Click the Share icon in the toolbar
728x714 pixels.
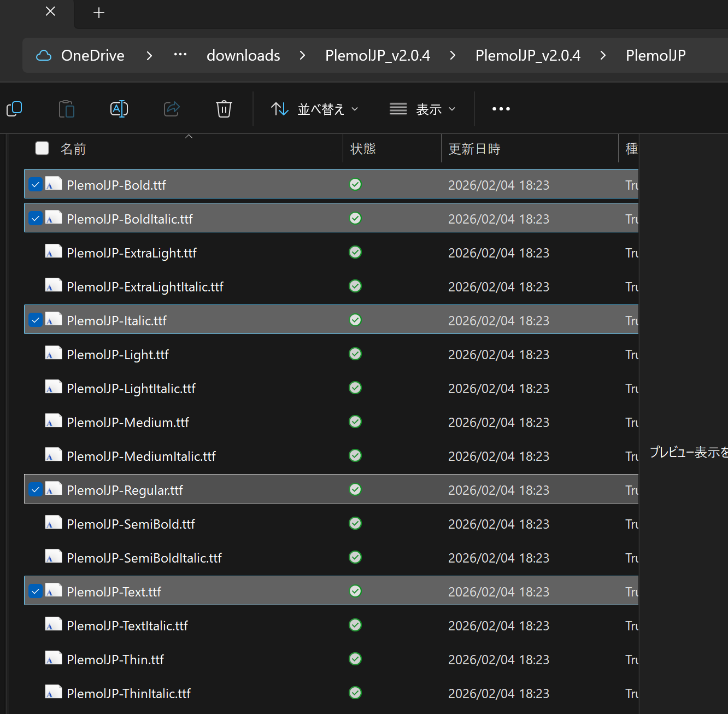(172, 109)
